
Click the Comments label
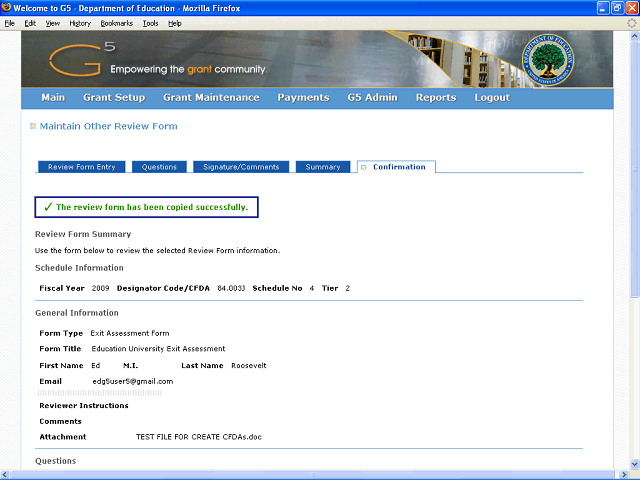pos(60,421)
